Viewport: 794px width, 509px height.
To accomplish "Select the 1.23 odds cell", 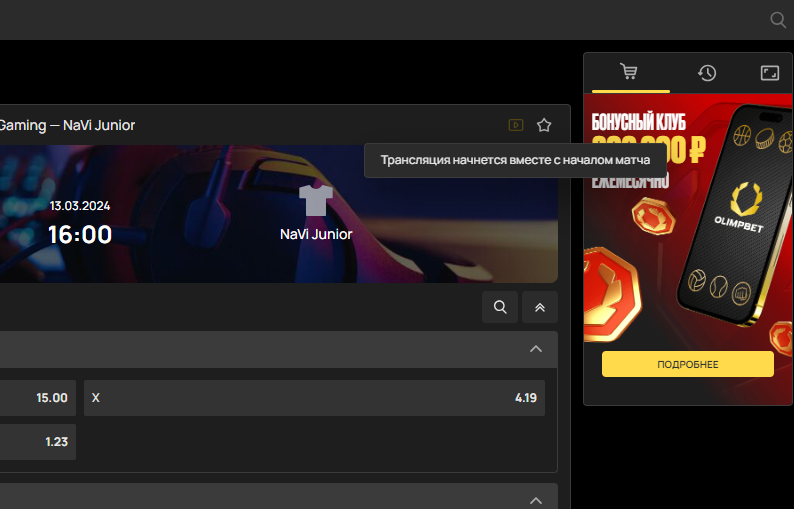I will tap(37, 442).
